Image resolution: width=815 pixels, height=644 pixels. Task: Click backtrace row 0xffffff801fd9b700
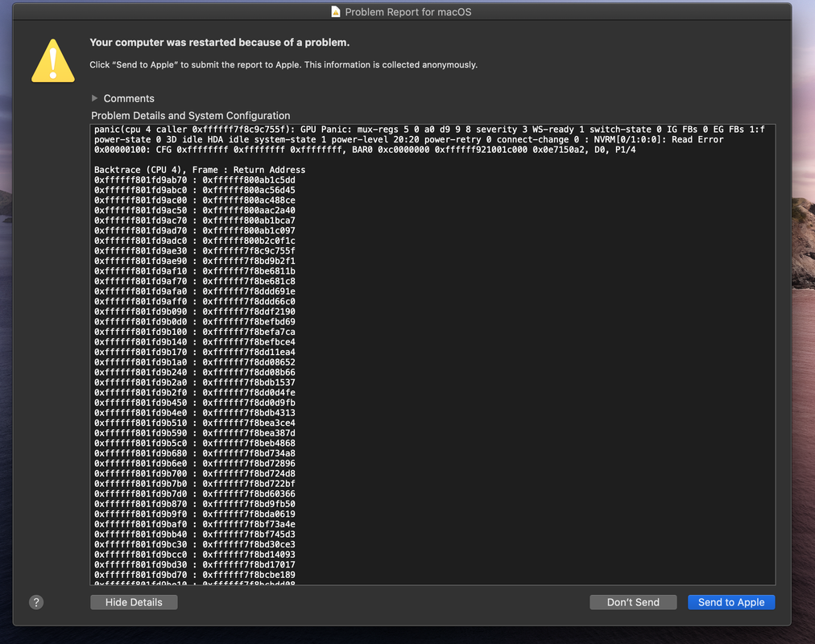coord(194,473)
